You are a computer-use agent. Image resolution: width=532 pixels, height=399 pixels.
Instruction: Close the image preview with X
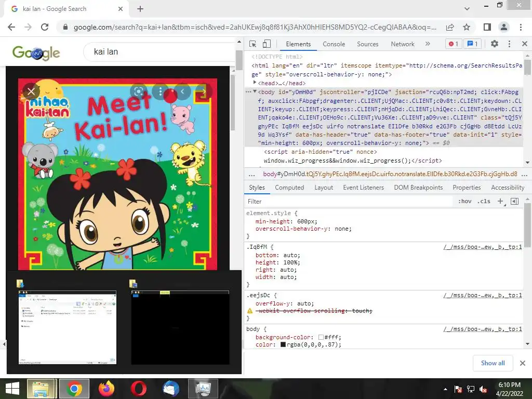31,91
